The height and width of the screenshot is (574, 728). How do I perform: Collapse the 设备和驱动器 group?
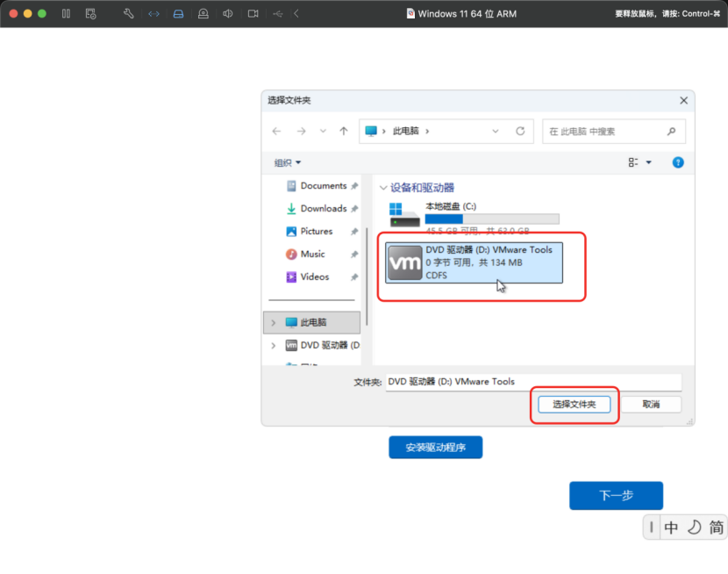click(383, 188)
